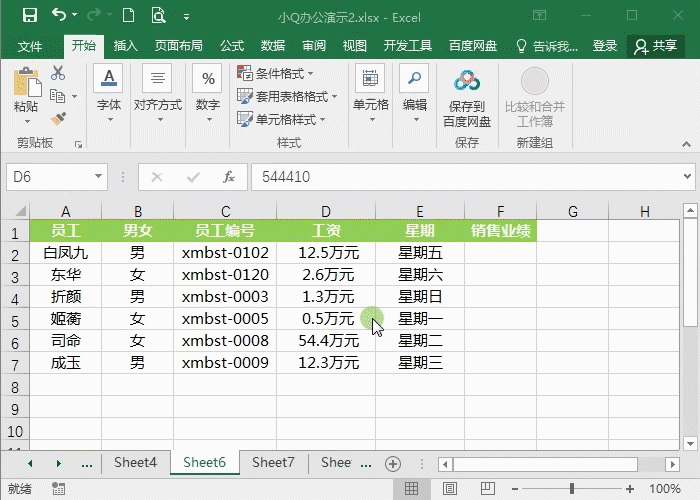
Task: Click sheet tab scroll left arrow
Action: click(30, 464)
